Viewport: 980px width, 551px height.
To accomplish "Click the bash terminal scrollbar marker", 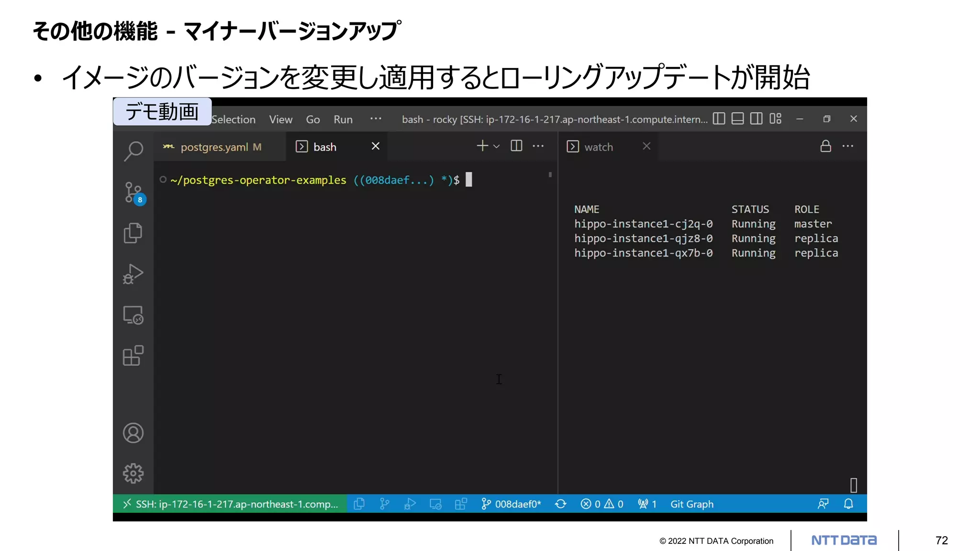I will 550,175.
